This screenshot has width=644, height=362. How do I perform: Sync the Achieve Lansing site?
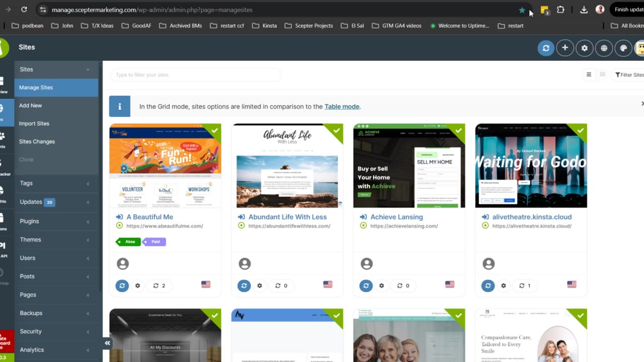[x=366, y=286]
